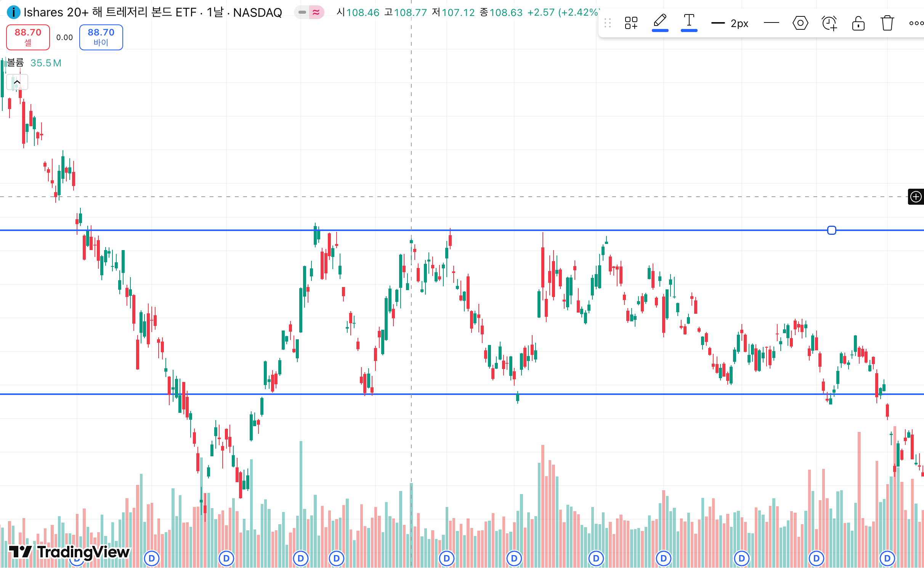The width and height of the screenshot is (924, 568).
Task: Click the blue 88.70 buy button
Action: click(101, 37)
